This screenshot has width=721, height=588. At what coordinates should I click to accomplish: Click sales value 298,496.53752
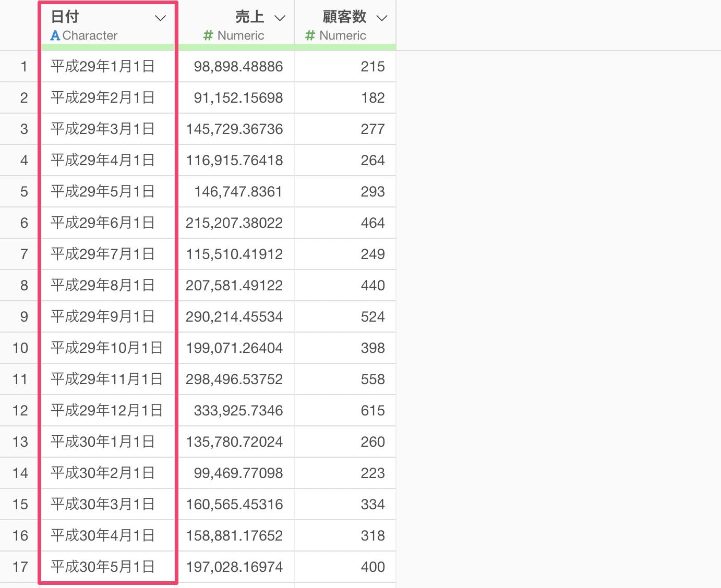pyautogui.click(x=235, y=379)
